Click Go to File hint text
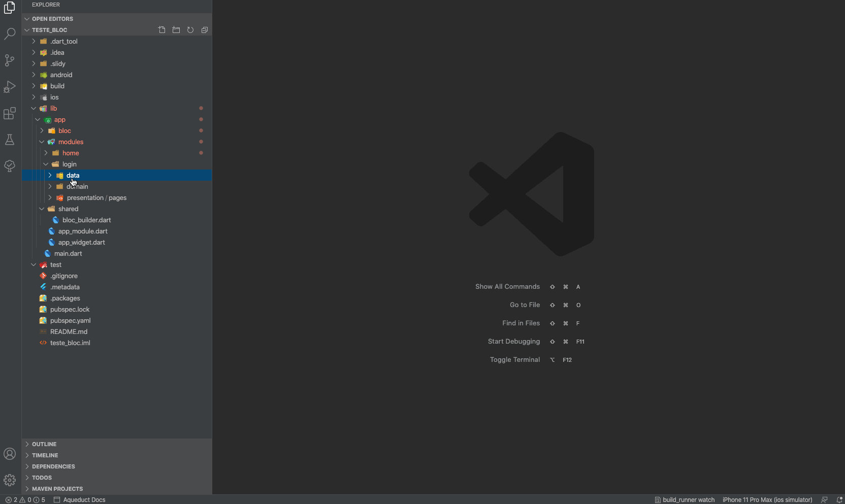Screen dimensions: 845x504 click(525, 305)
